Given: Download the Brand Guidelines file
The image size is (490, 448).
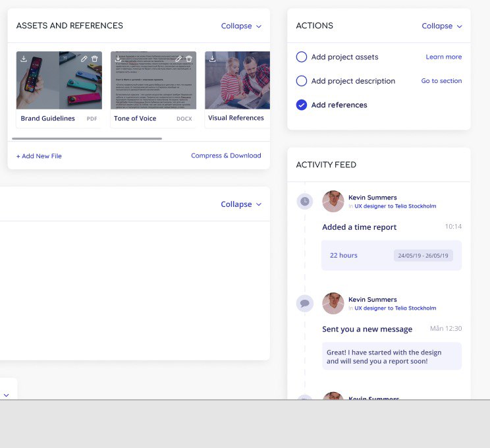Looking at the screenshot, I should pyautogui.click(x=24, y=59).
